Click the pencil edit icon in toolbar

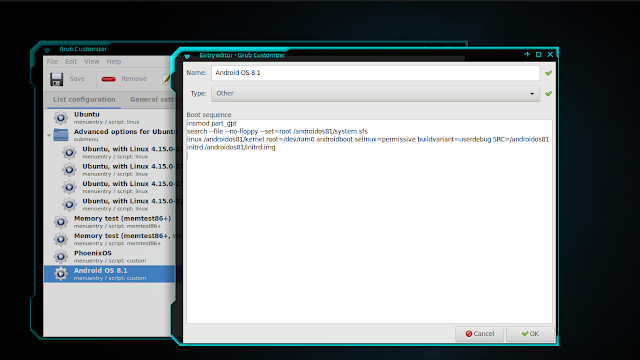point(166,79)
